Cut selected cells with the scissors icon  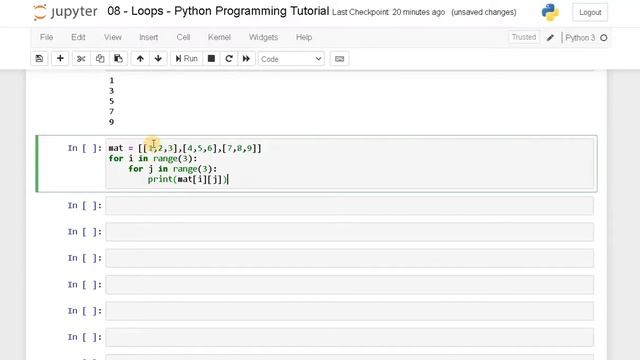pyautogui.click(x=81, y=59)
